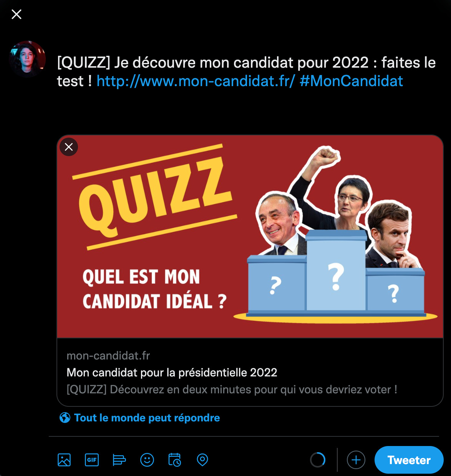Open the GIF picker
Viewport: 451px width, 476px height.
tap(92, 460)
